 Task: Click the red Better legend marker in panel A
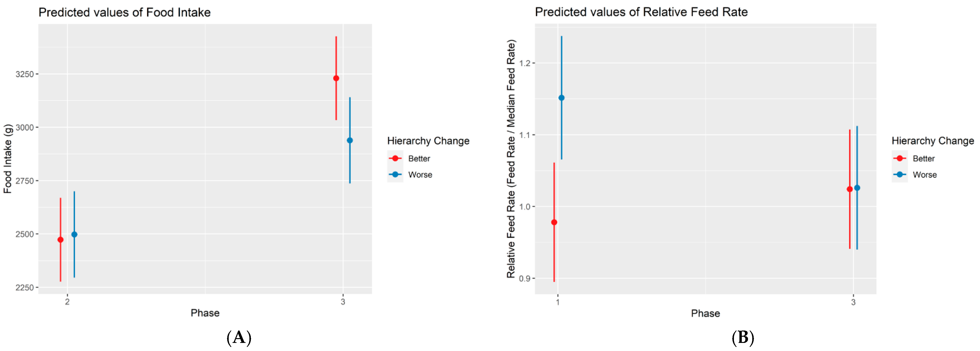coord(395,158)
